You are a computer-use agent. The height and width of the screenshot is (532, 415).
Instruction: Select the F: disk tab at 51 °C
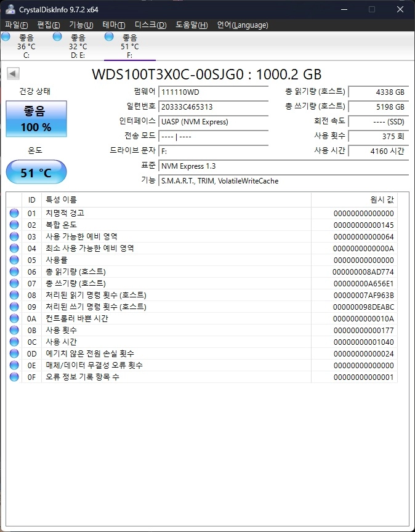[x=130, y=46]
